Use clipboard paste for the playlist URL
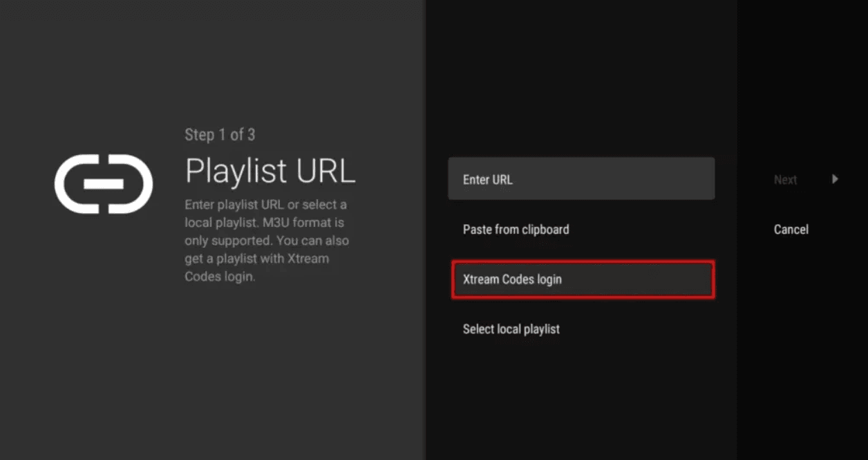 pyautogui.click(x=516, y=229)
